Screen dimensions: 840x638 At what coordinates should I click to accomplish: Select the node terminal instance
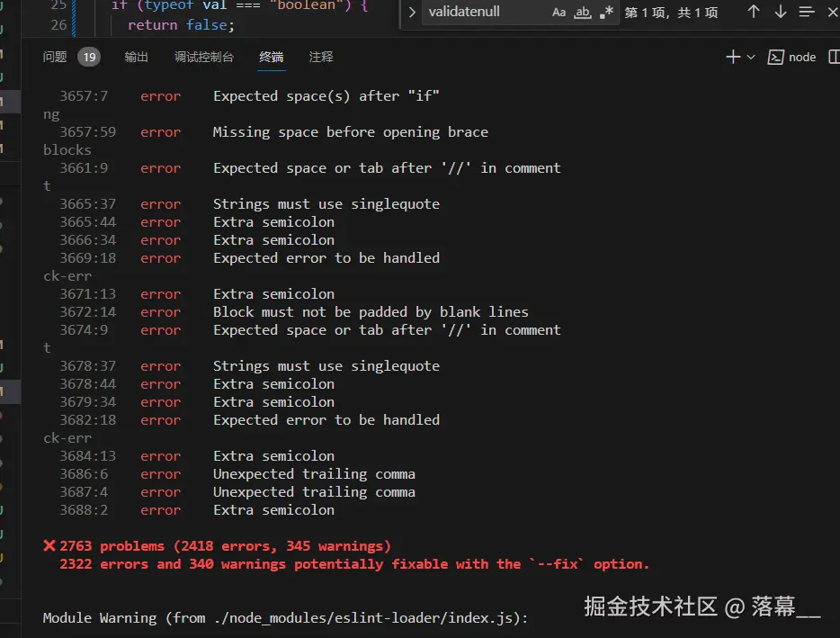791,57
